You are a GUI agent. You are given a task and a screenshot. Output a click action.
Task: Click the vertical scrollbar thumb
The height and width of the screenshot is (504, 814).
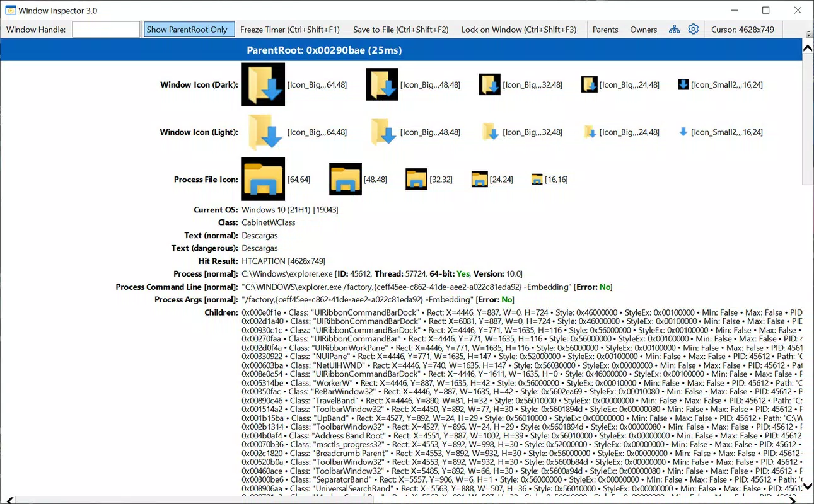[808, 120]
